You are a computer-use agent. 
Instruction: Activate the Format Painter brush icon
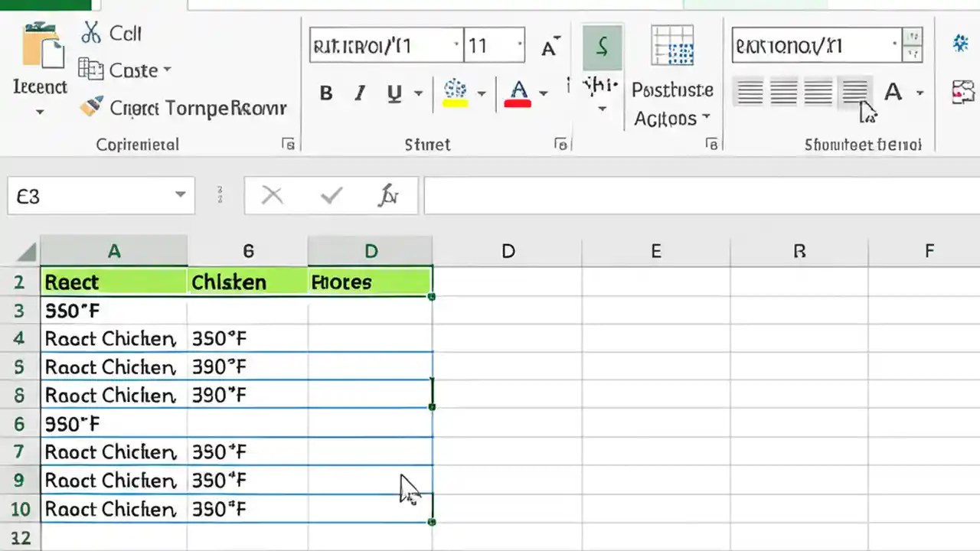click(x=93, y=106)
